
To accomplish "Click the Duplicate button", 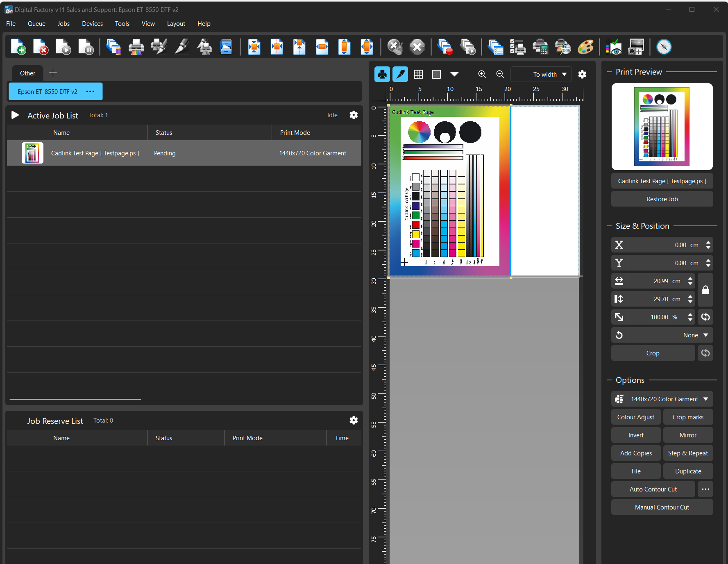I will tap(688, 471).
